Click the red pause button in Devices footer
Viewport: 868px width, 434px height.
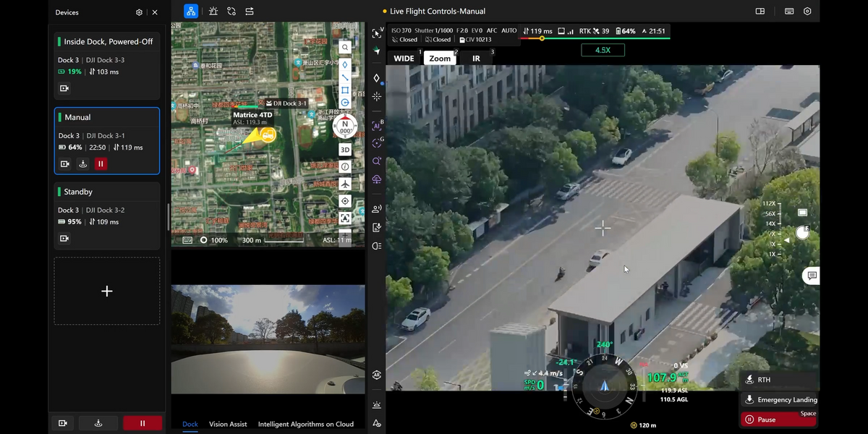[x=142, y=423]
